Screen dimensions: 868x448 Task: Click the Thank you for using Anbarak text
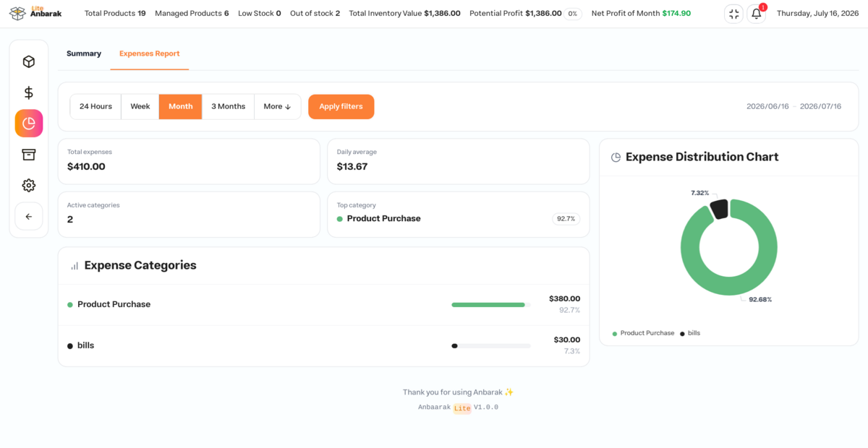(458, 392)
